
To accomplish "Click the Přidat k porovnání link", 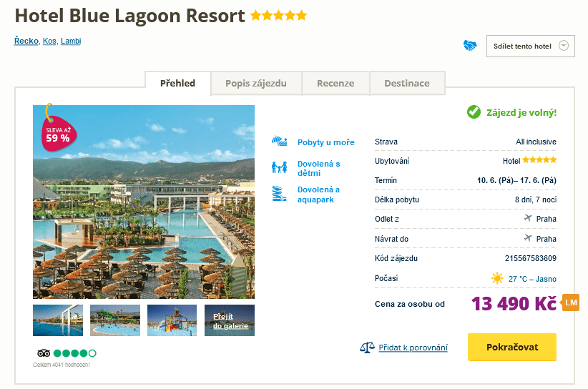I will pyautogui.click(x=413, y=348).
